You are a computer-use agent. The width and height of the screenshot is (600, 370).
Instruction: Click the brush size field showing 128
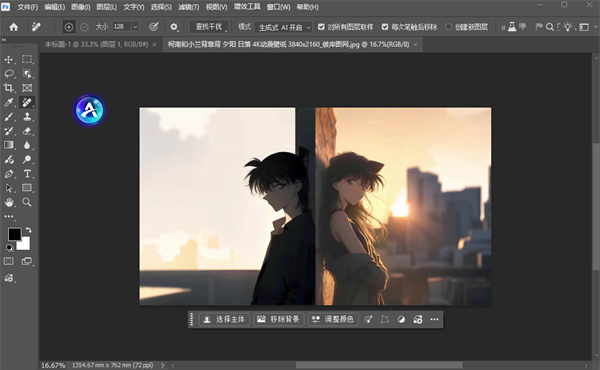click(x=122, y=27)
